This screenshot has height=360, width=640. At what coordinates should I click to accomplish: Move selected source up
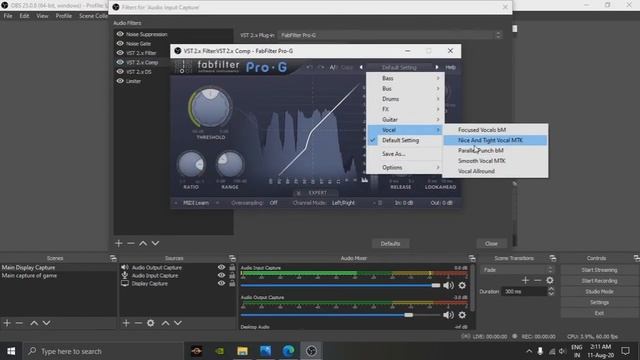165,323
